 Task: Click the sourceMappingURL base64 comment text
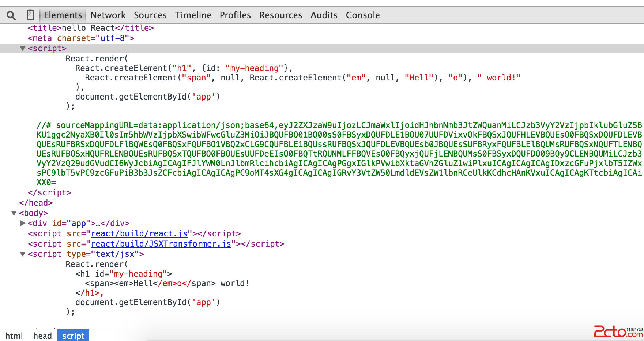(x=339, y=154)
